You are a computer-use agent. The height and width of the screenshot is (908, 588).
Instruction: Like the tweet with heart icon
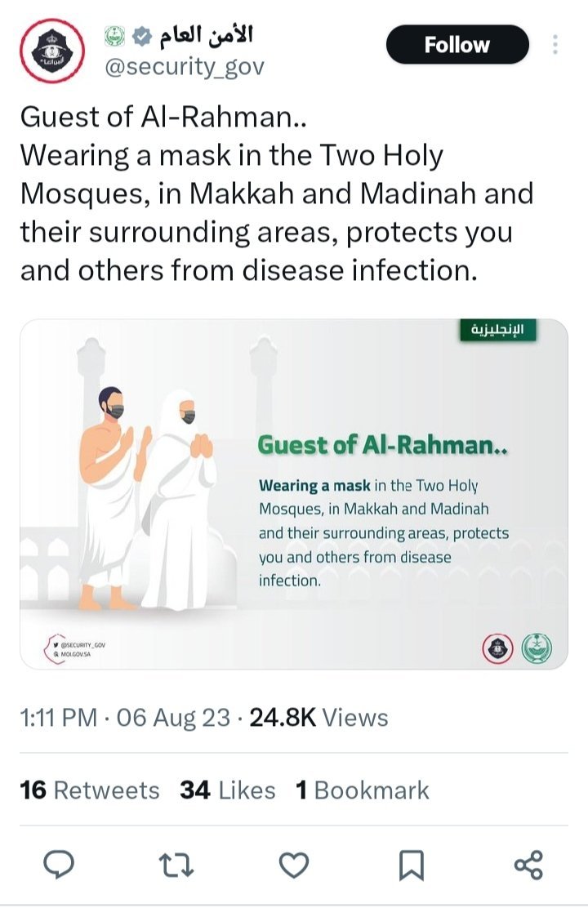point(294,864)
